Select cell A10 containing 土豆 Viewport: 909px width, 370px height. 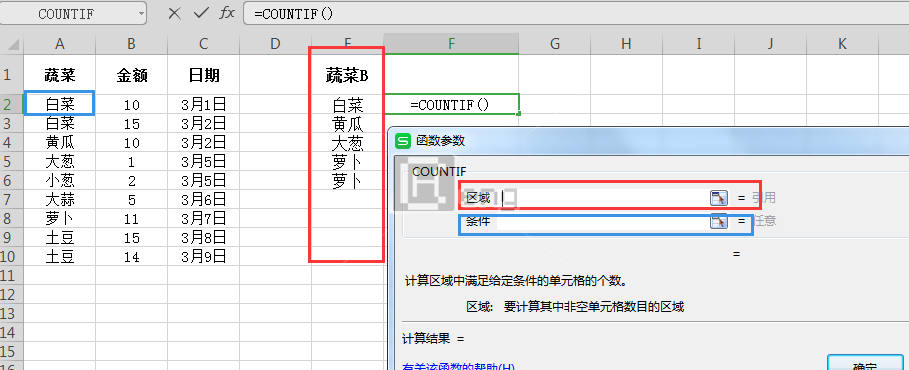[60, 256]
